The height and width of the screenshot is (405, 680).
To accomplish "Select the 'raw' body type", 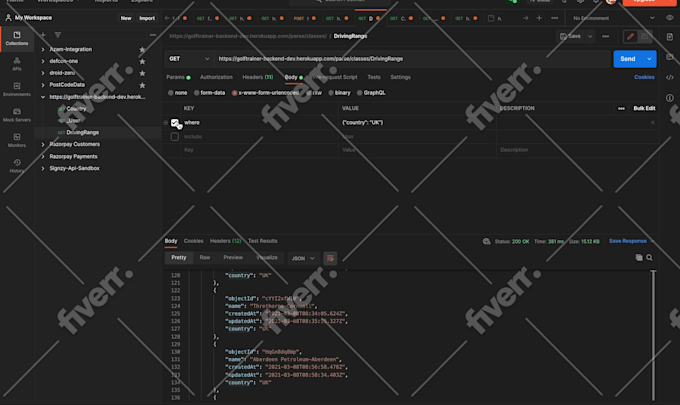I will tap(314, 93).
